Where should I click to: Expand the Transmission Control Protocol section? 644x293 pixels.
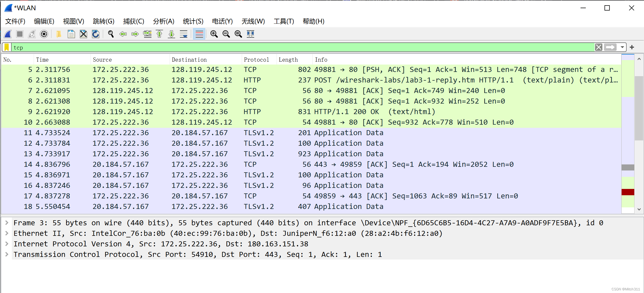tap(7, 255)
